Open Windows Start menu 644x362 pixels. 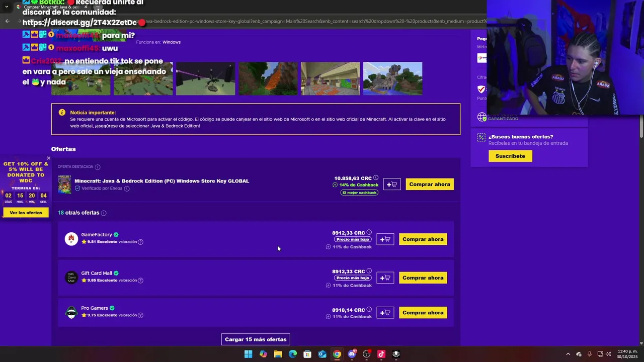point(248,354)
